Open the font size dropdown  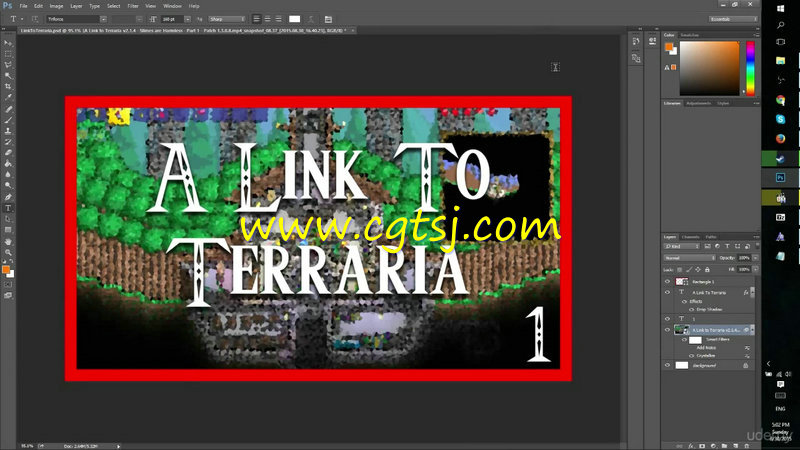(x=187, y=19)
